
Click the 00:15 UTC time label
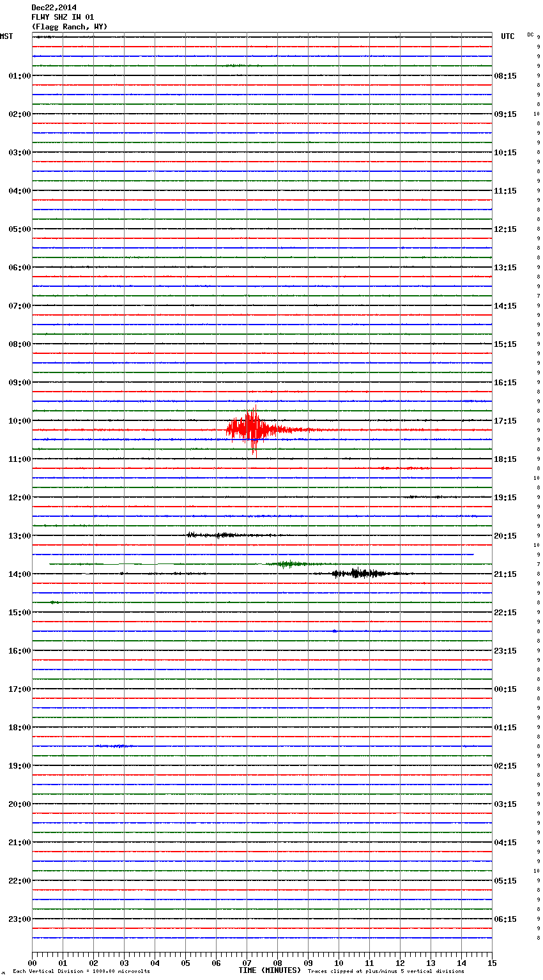coord(505,689)
